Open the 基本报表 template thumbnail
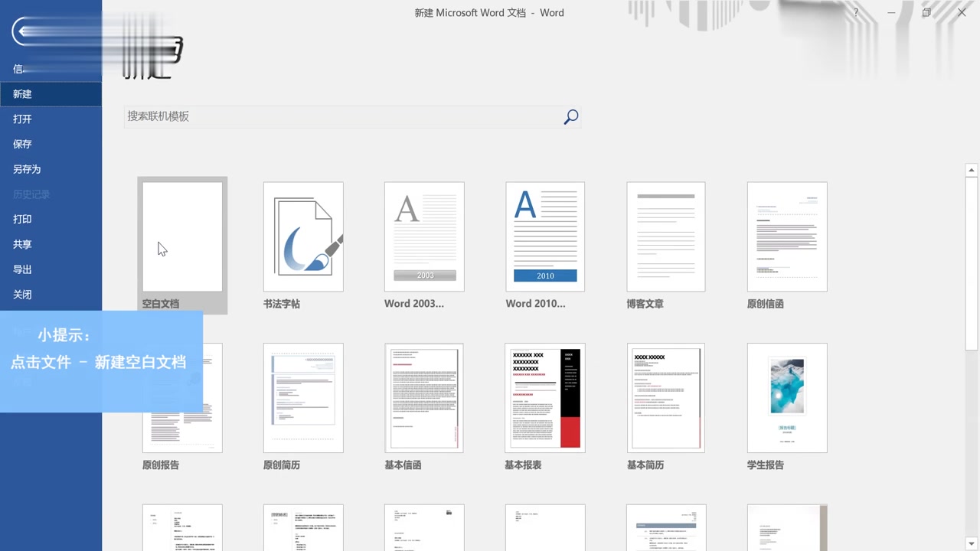 (545, 398)
